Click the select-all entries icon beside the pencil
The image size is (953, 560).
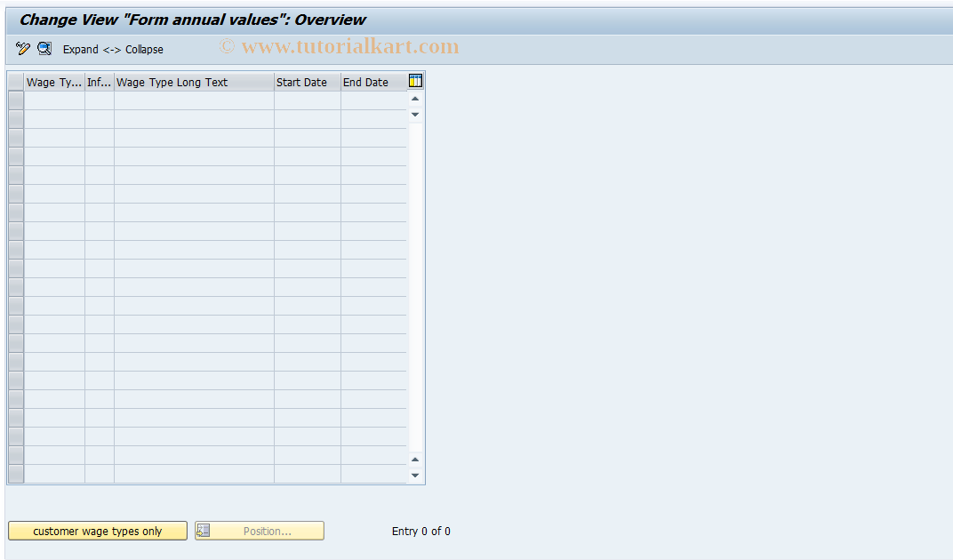coord(44,49)
